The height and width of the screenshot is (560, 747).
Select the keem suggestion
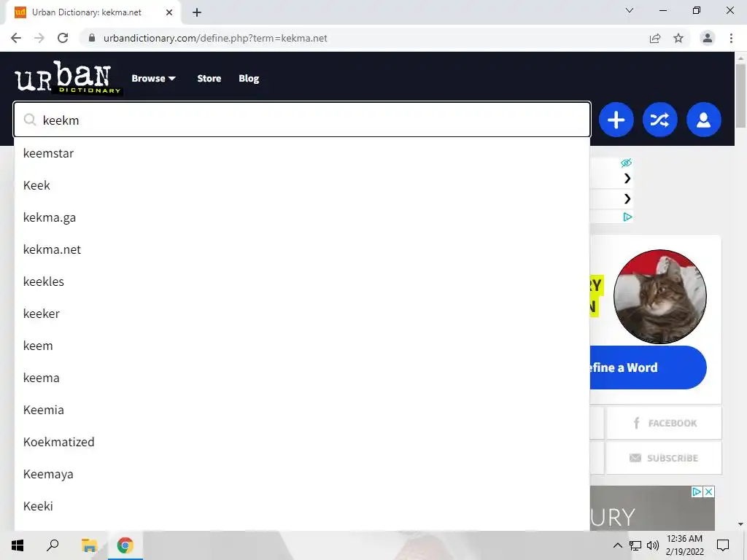click(302, 346)
